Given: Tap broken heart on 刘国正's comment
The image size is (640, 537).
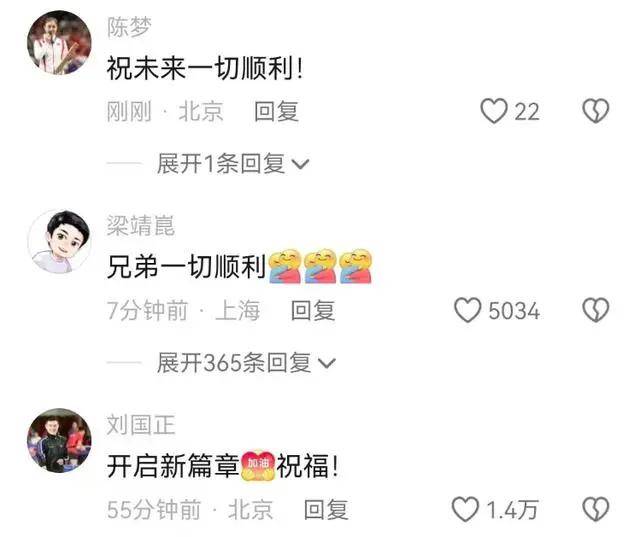Looking at the screenshot, I should point(596,509).
